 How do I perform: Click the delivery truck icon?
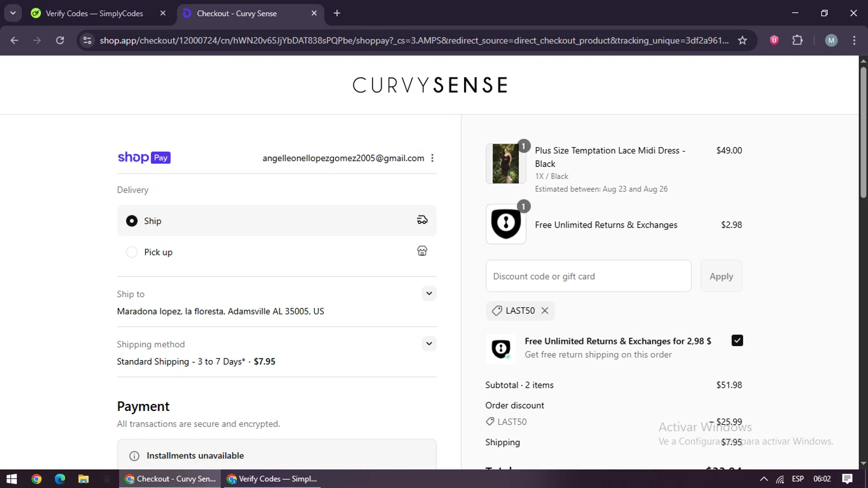pos(422,220)
